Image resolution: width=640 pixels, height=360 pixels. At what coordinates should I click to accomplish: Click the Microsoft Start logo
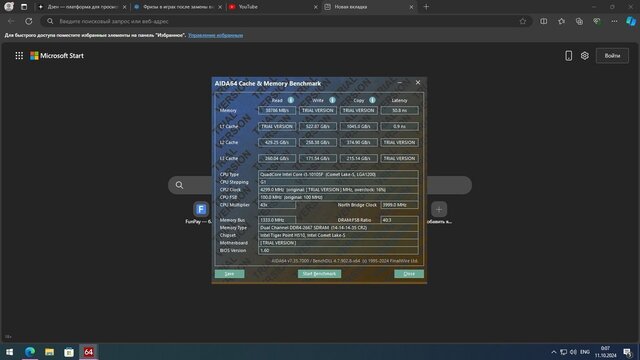tap(57, 56)
